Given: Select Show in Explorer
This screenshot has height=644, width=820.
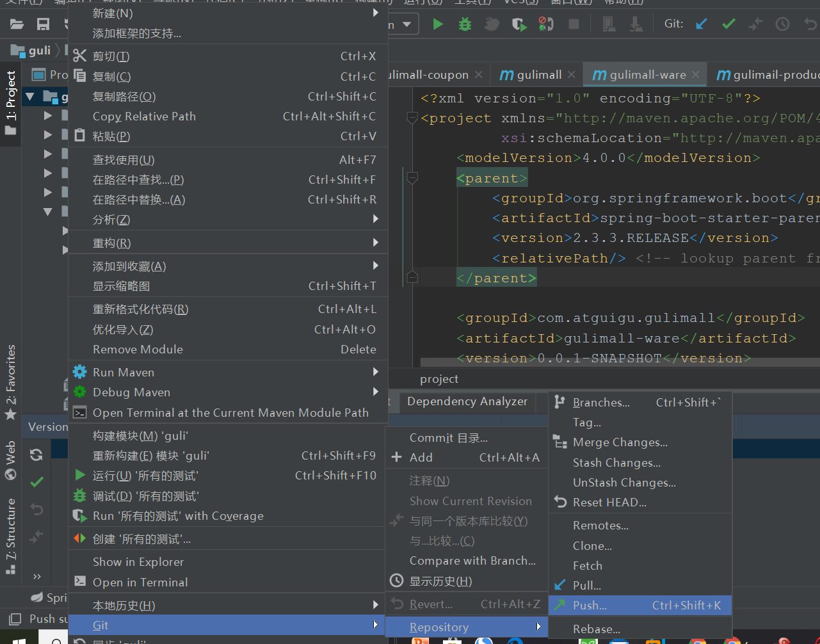Looking at the screenshot, I should pyautogui.click(x=228, y=562).
